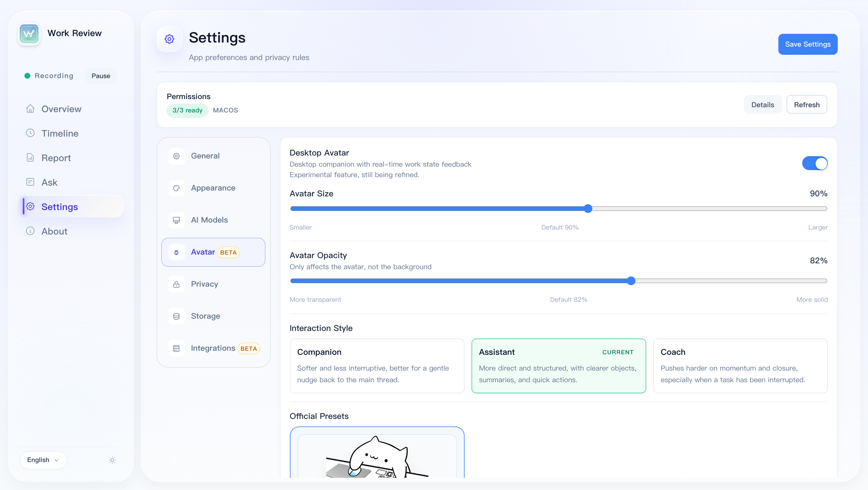Click the BETA badge next to Integrations

tap(249, 349)
